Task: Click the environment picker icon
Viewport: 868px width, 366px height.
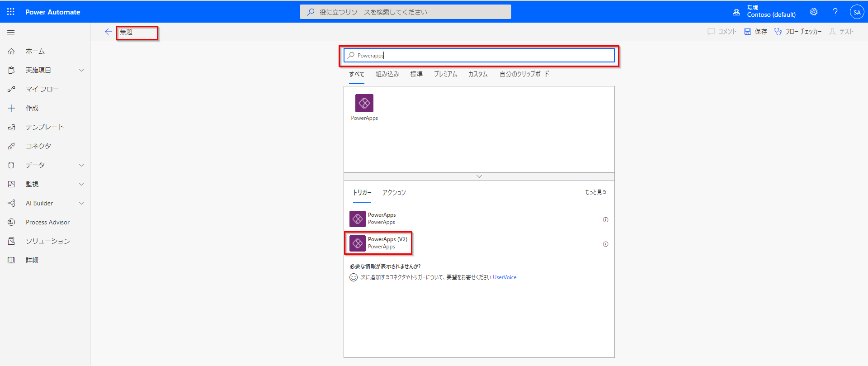Action: click(736, 12)
